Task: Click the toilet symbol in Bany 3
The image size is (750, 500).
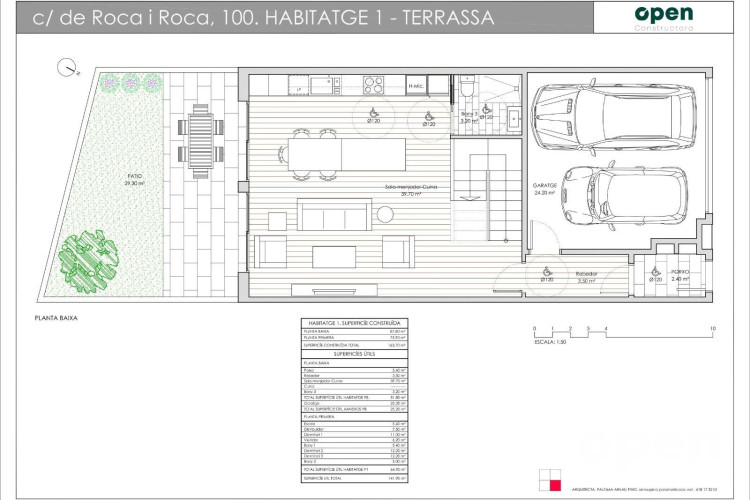Action: 468,91
